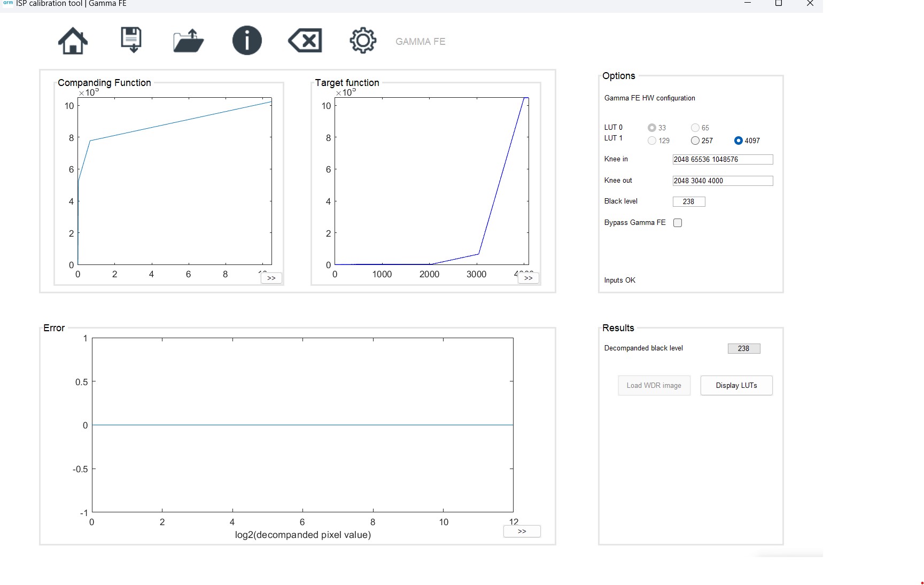
Task: Select the 257 LUT size radio button
Action: 695,141
